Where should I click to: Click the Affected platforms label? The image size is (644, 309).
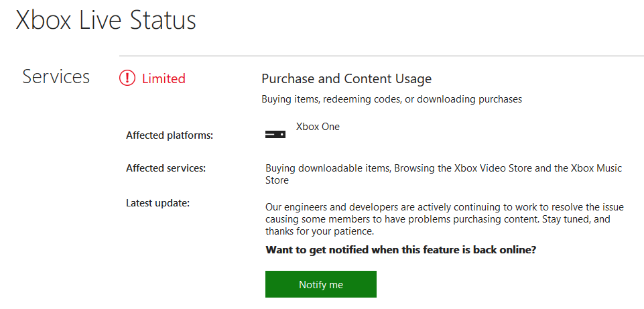coord(170,135)
